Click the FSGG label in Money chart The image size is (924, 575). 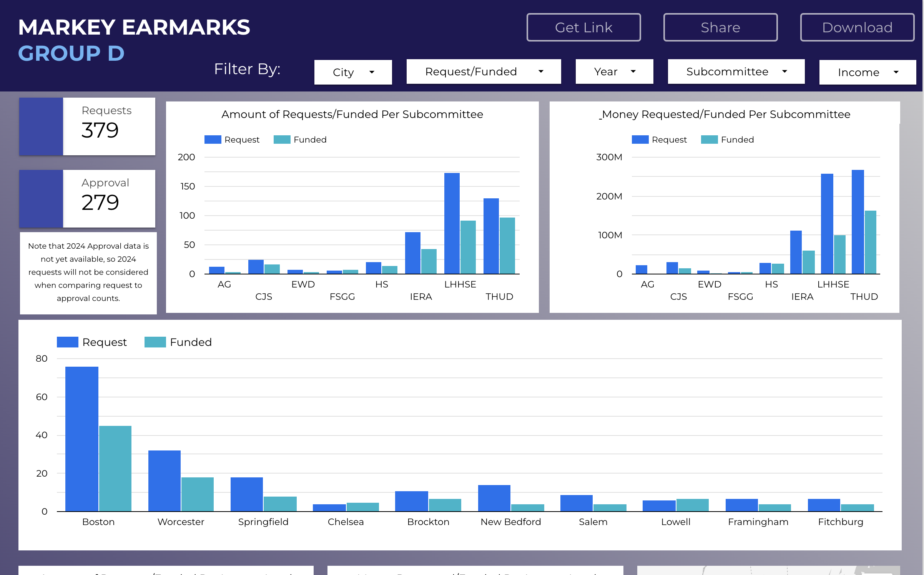[x=740, y=297]
